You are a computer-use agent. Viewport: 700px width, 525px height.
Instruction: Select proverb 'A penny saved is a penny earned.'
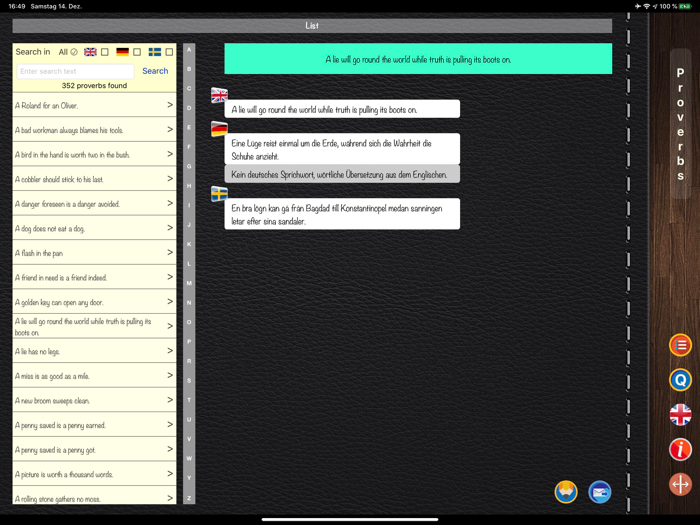pos(94,425)
